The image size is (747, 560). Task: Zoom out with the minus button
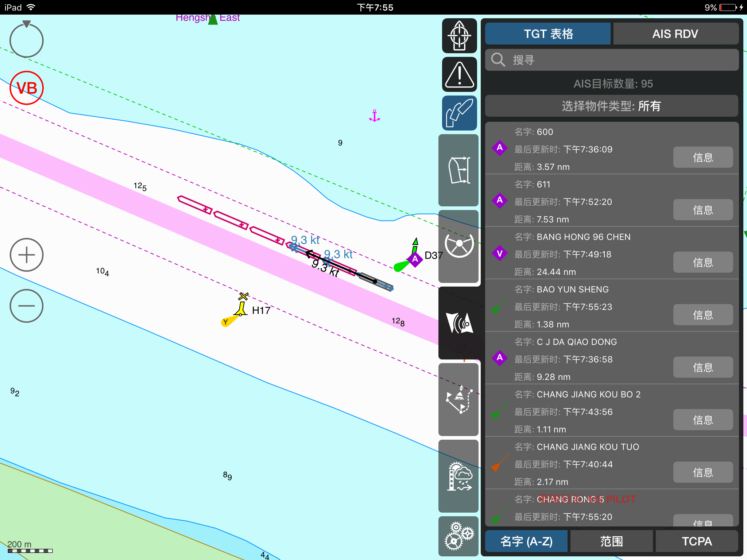point(27,306)
